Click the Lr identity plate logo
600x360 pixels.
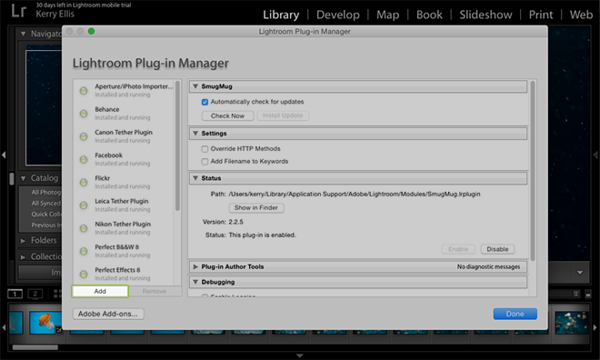(18, 11)
